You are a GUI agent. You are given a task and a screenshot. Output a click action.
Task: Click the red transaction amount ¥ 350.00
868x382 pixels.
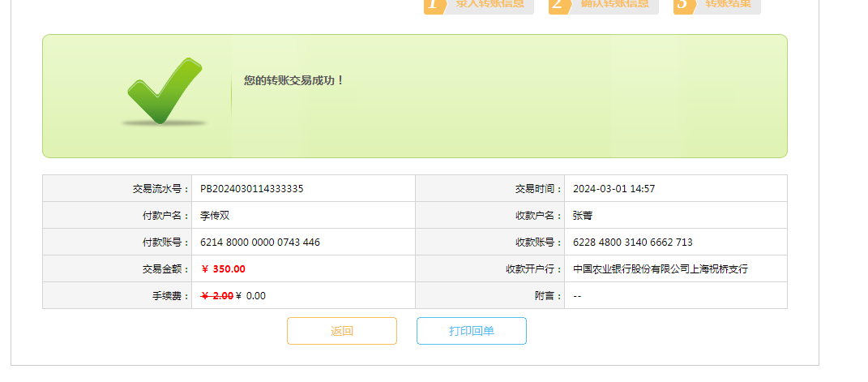223,269
